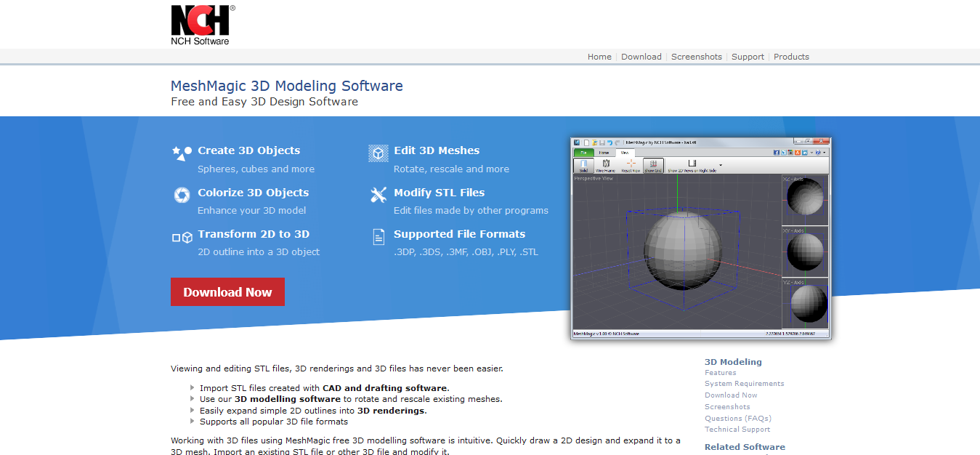Go to Screenshots in top navigation
980x455 pixels.
(x=697, y=57)
